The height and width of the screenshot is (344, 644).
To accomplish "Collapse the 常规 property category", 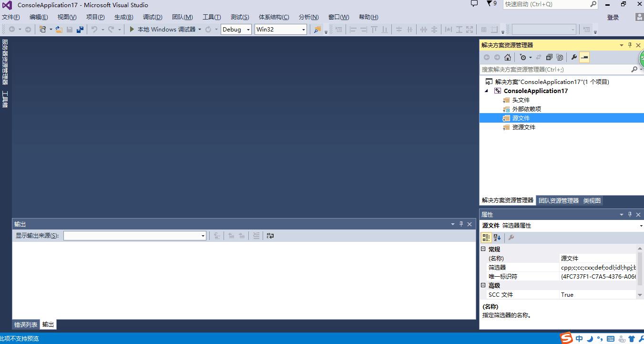I will pos(483,249).
